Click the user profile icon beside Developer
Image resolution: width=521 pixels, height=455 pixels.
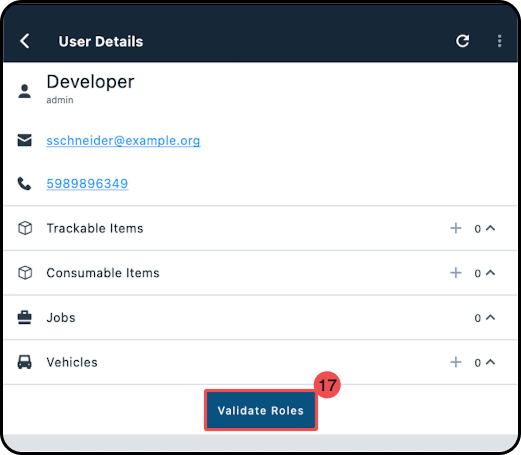25,91
